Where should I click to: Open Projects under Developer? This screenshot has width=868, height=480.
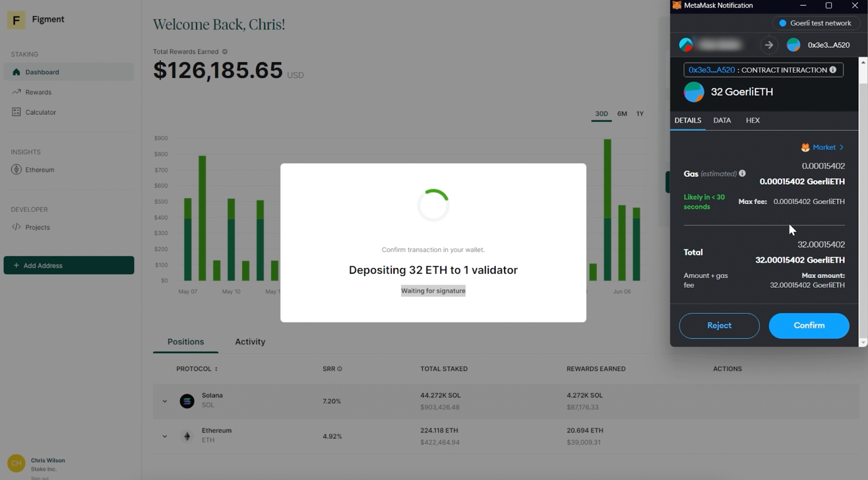[69, 228]
